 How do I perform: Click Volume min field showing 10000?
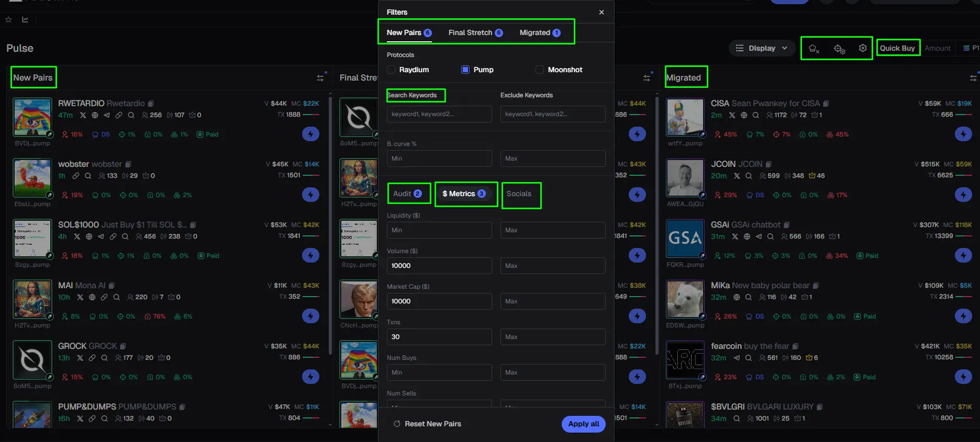tap(439, 266)
